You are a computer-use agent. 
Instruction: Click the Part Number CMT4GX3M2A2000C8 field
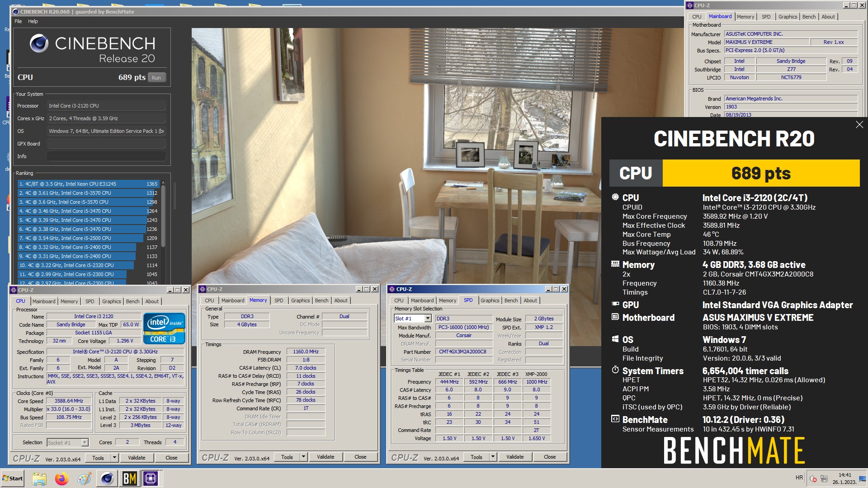(x=463, y=352)
